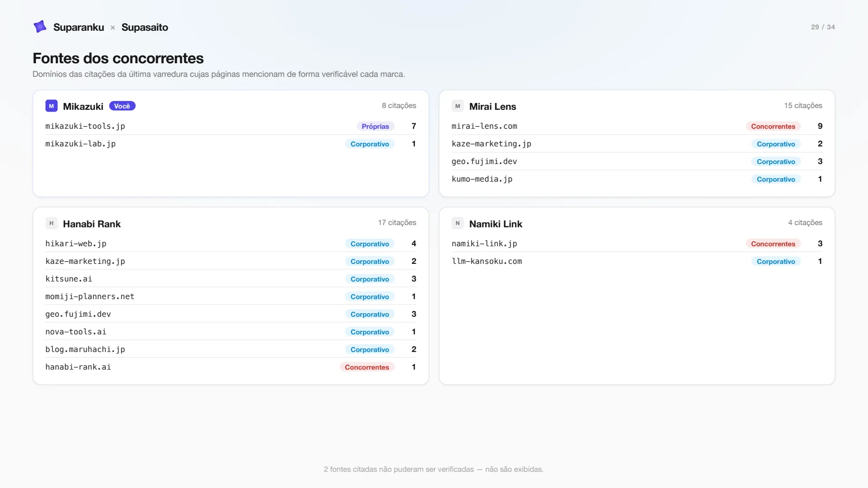
Task: Click the Próprias tag for mikazuki-tools.jp
Action: 375,127
